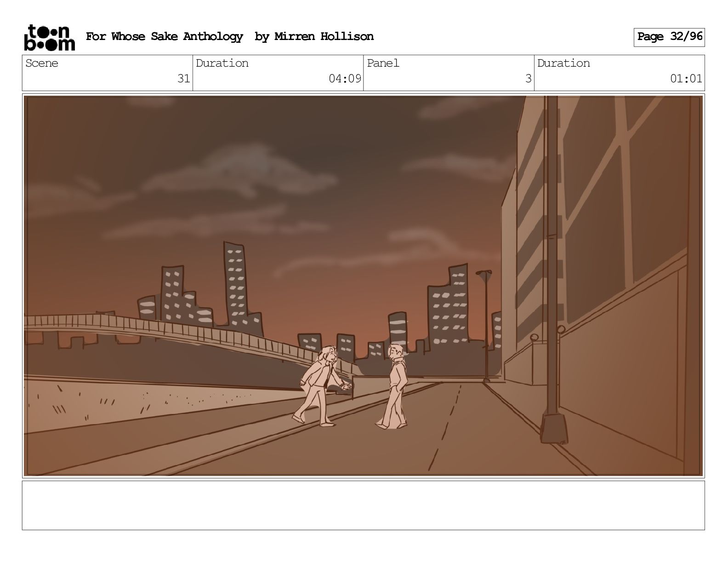Screen dimensions: 728x563
Task: Select the title 'For Whose Sake Anthology'
Action: (x=164, y=37)
